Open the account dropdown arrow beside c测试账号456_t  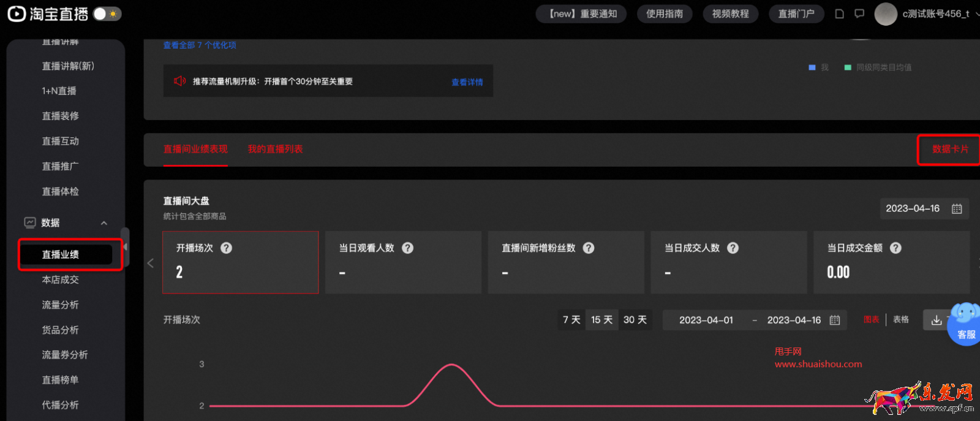[977, 13]
